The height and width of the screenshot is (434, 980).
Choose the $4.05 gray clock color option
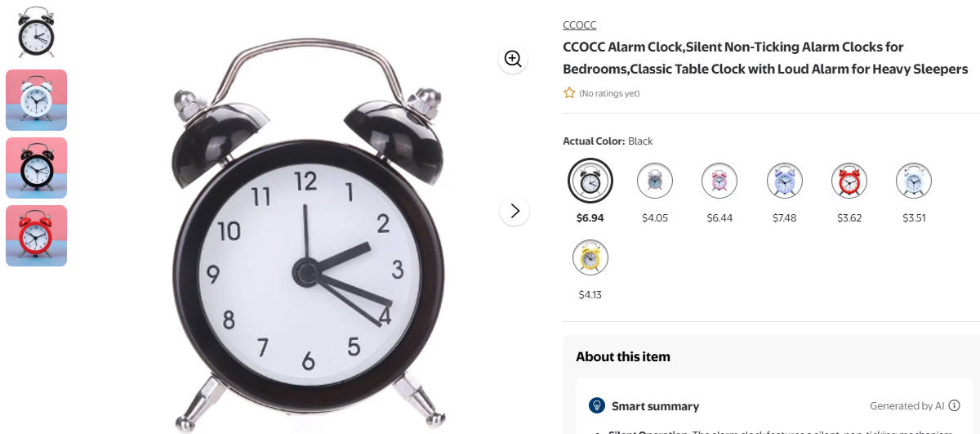pyautogui.click(x=654, y=181)
